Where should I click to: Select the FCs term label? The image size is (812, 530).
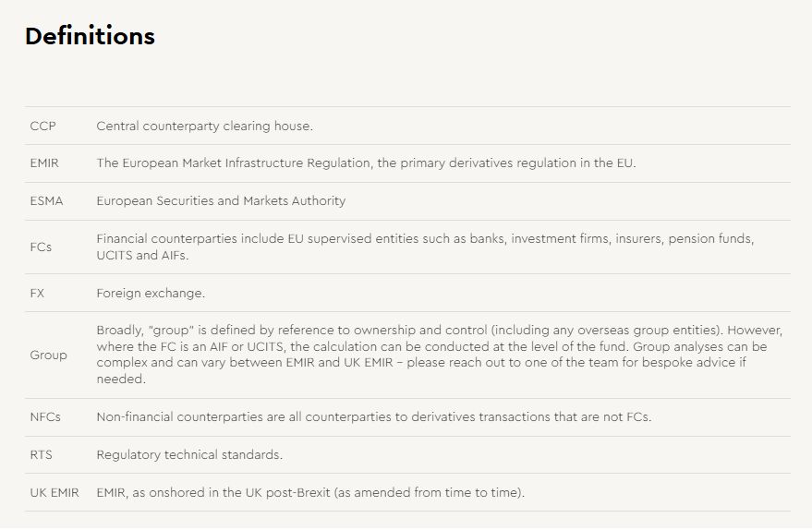(43, 247)
